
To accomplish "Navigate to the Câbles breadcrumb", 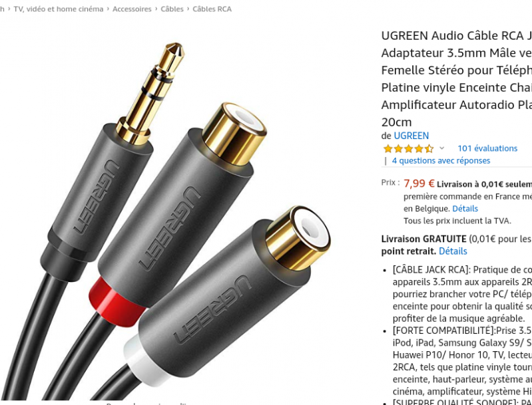I will [x=172, y=9].
